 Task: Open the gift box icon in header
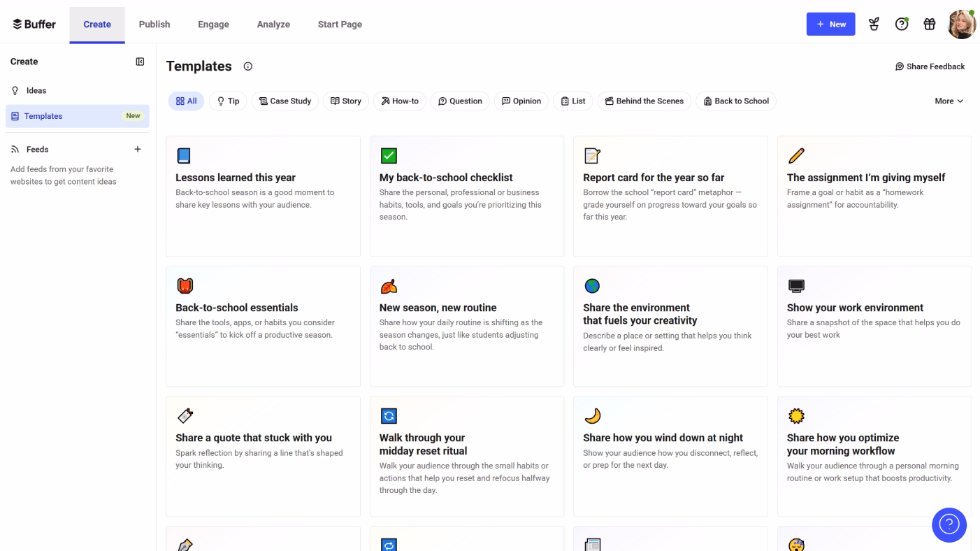point(929,24)
